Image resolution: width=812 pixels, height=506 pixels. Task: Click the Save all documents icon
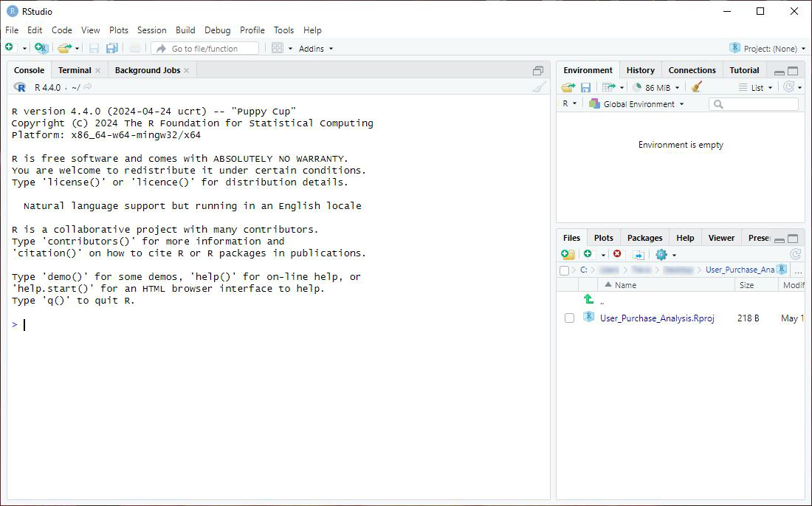112,48
